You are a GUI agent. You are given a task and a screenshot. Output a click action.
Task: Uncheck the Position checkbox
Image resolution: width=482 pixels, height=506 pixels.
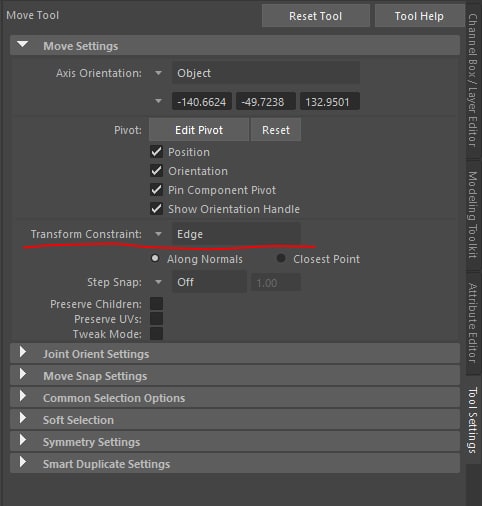156,152
